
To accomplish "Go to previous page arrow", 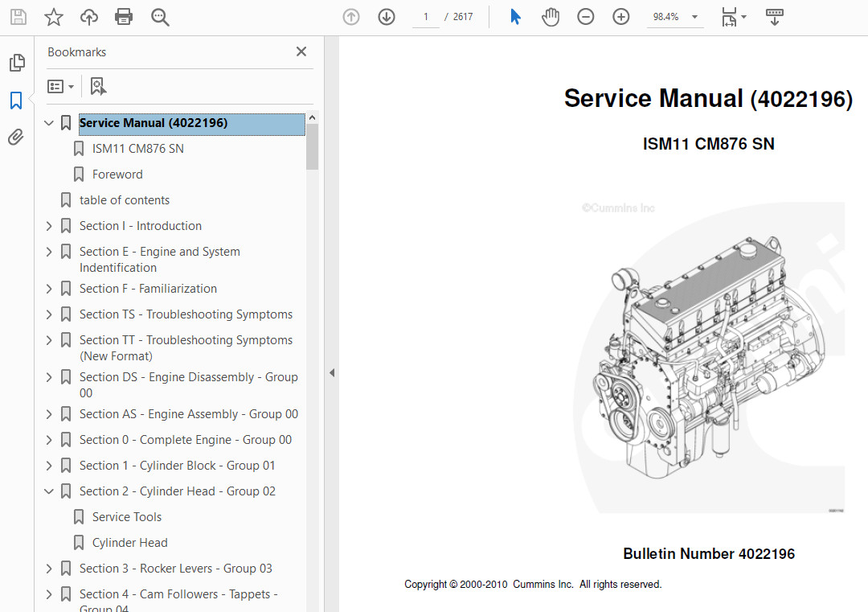I will (x=351, y=17).
